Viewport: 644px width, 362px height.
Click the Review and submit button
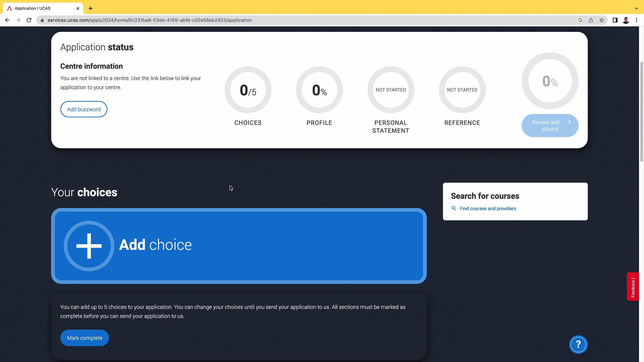[550, 126]
